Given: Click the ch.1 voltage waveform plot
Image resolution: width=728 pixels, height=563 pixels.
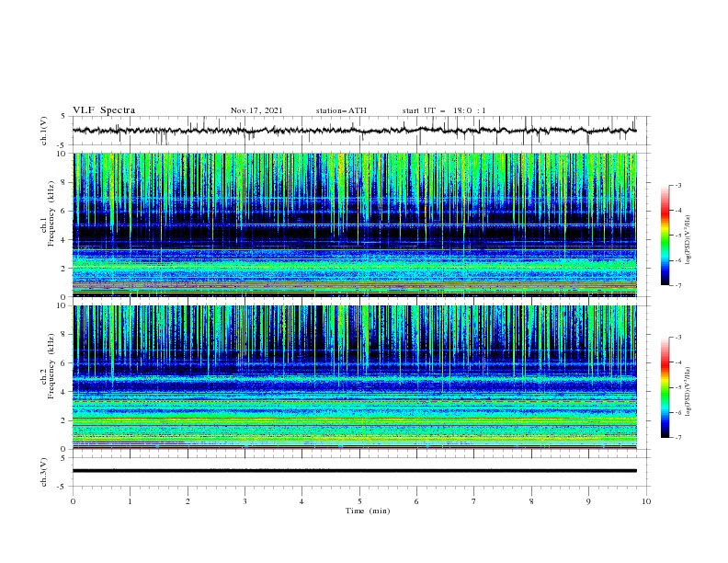Looking at the screenshot, I should tap(361, 131).
